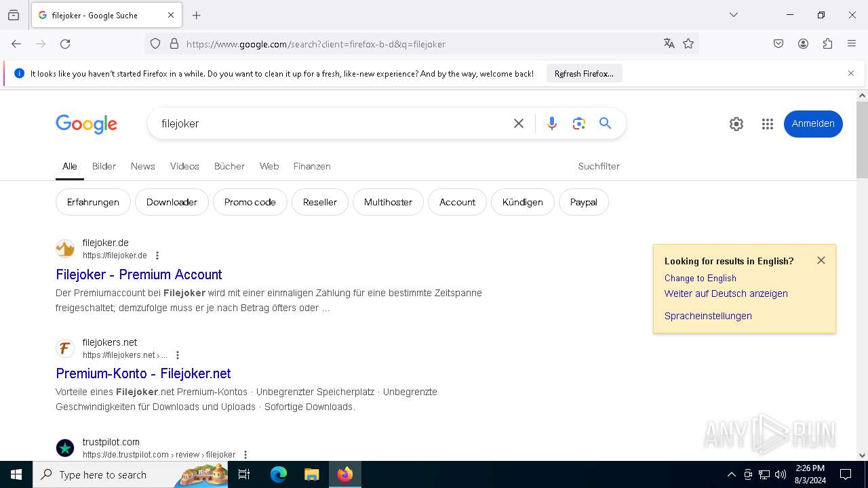868x488 pixels.
Task: Dismiss the Firefox refresh notification bar
Action: pyautogui.click(x=851, y=73)
